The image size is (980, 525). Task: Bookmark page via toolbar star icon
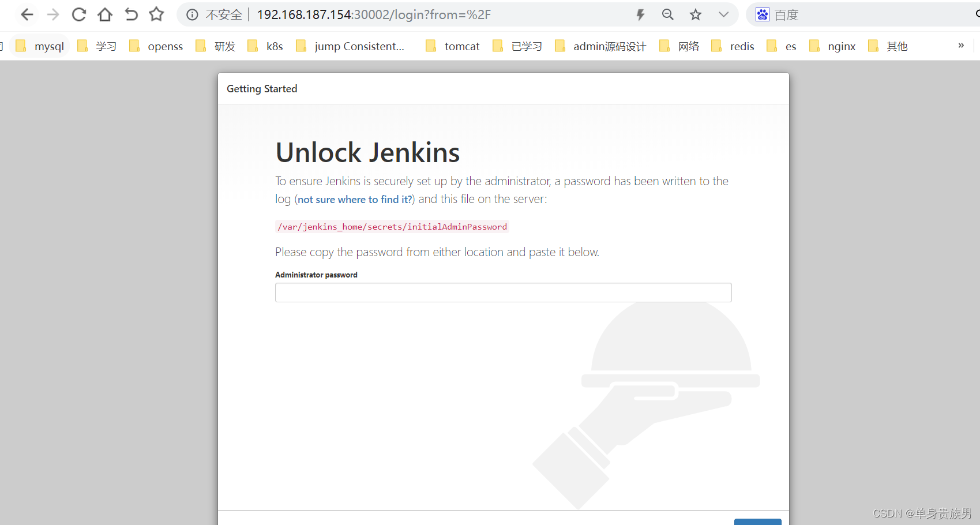(156, 14)
